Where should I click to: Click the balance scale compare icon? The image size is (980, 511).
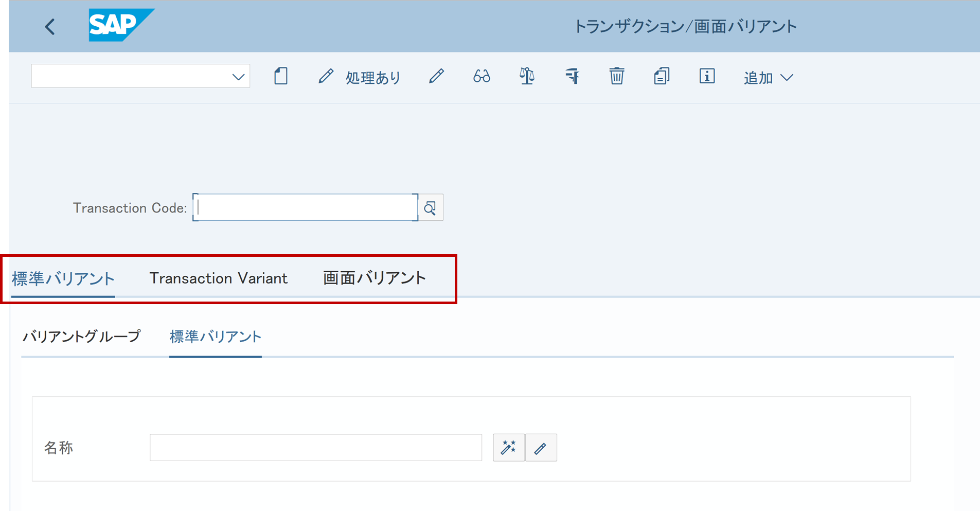point(526,77)
